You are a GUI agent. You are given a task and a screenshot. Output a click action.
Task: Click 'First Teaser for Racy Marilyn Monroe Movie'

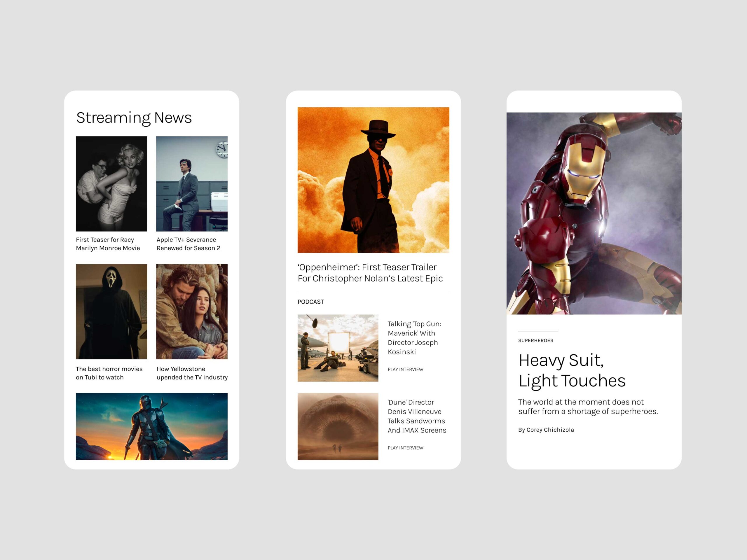[x=108, y=244]
